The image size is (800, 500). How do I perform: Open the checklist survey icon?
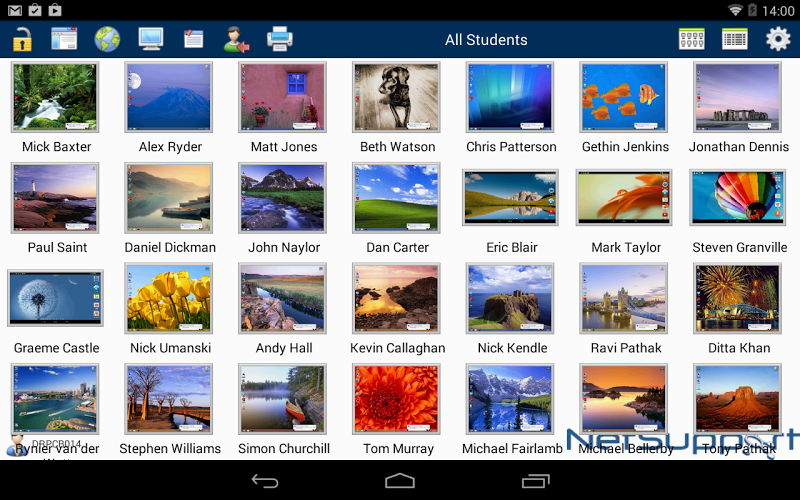coord(193,40)
